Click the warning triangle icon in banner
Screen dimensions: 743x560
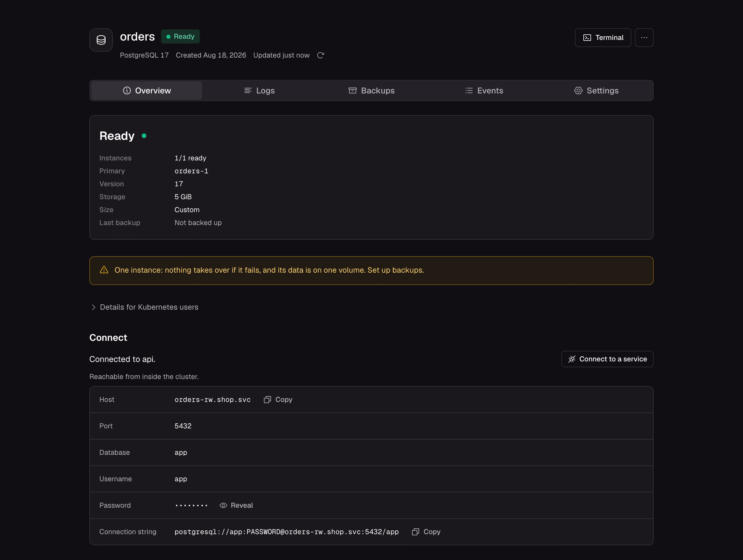pos(104,270)
